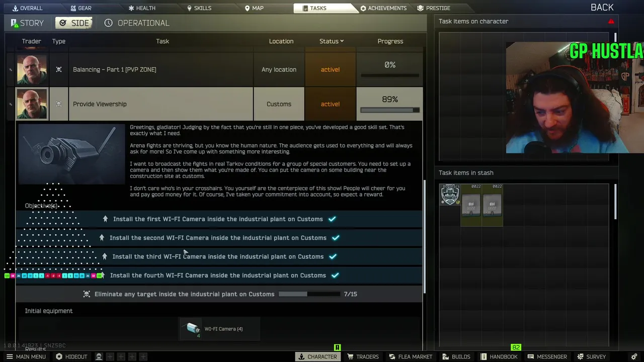Click the 0% progress bar

click(390, 76)
